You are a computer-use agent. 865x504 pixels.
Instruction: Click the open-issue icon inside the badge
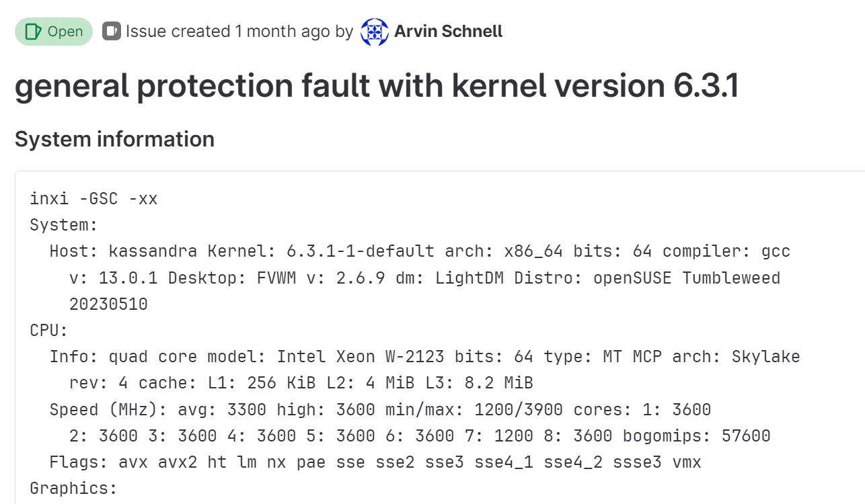(32, 32)
